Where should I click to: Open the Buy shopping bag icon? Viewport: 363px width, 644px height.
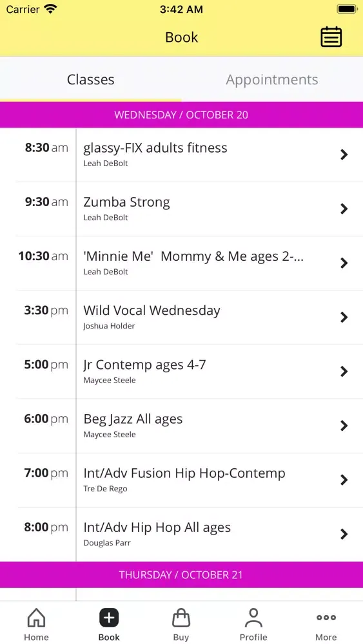click(x=181, y=618)
